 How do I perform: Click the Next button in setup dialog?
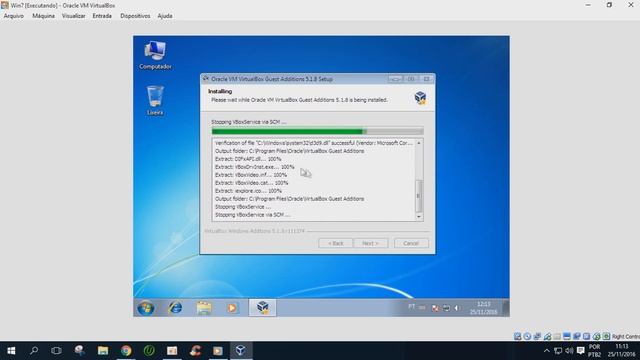point(371,243)
